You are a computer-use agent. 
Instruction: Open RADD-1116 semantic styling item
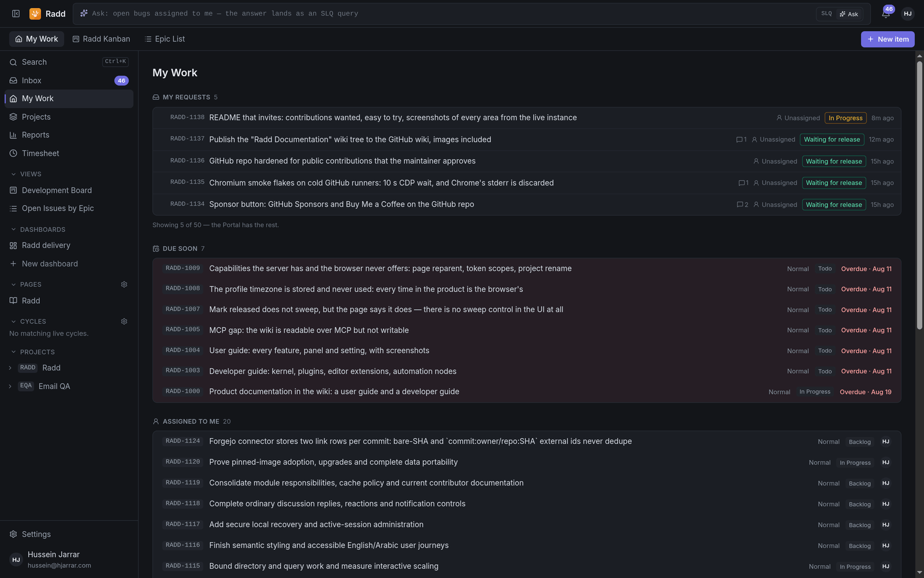point(527,546)
